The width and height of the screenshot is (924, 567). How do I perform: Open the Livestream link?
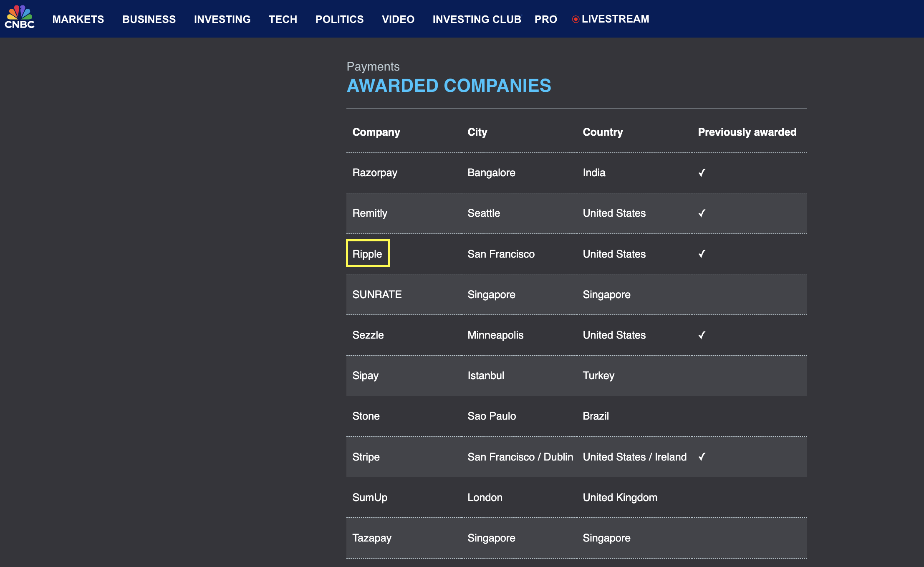click(616, 19)
